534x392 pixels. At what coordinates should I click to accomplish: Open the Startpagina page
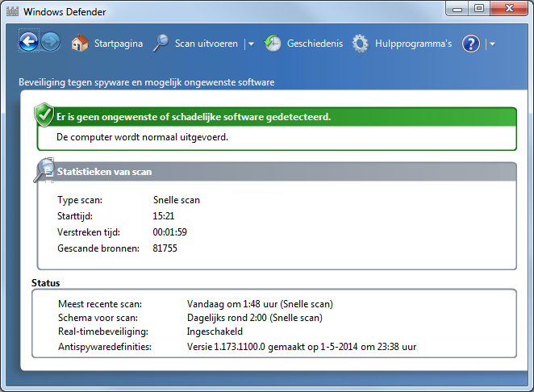119,44
